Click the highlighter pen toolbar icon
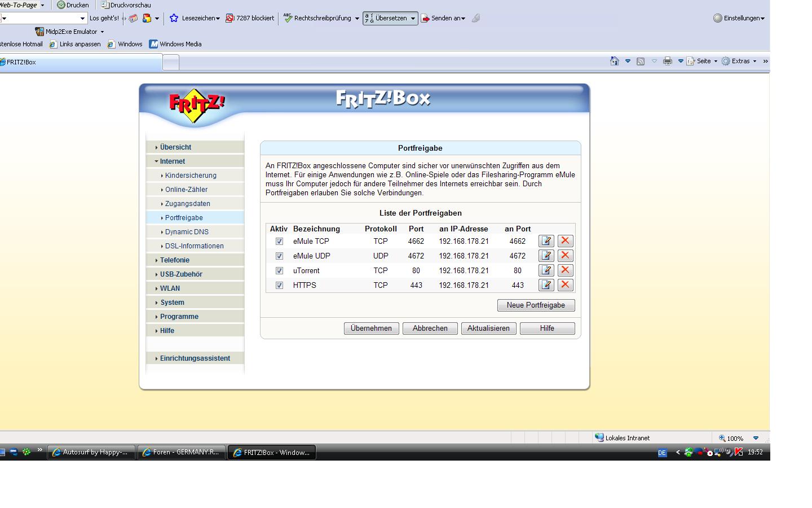The width and height of the screenshot is (812, 508). [x=476, y=18]
